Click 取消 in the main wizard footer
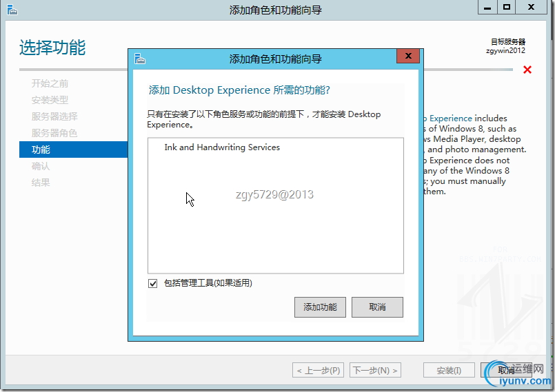 tap(506, 371)
